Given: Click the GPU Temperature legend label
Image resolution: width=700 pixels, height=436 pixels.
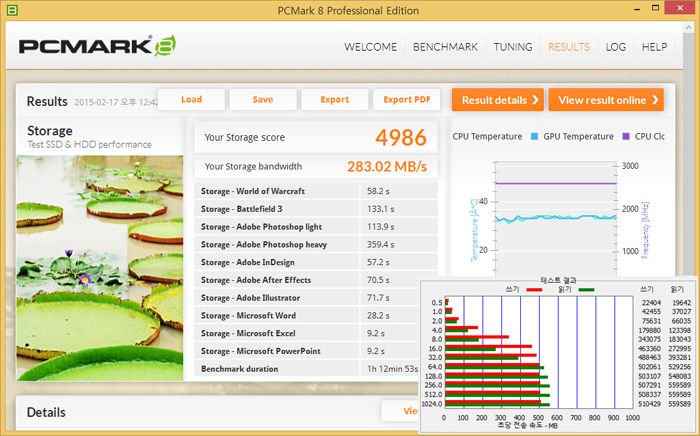Looking at the screenshot, I should click(x=578, y=137).
